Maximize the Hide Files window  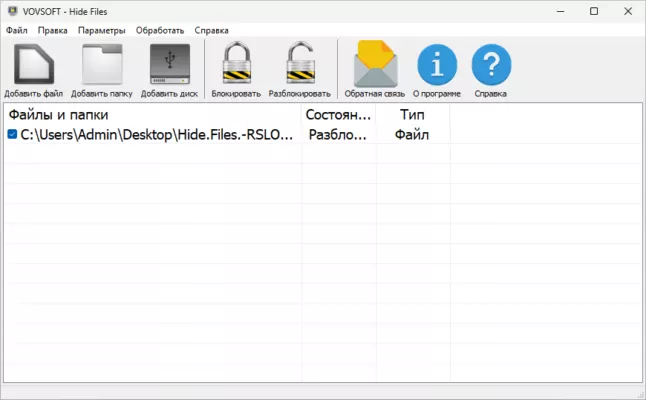(x=594, y=11)
